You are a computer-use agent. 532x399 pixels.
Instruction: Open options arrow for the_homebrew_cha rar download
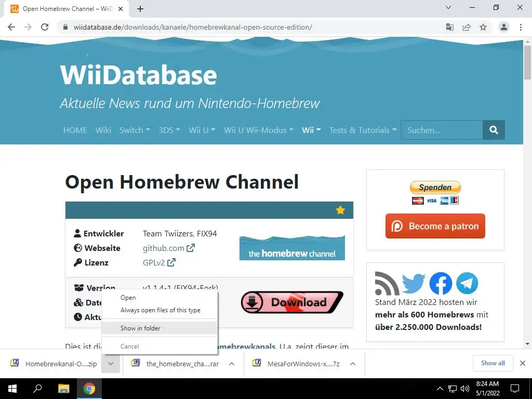232,364
